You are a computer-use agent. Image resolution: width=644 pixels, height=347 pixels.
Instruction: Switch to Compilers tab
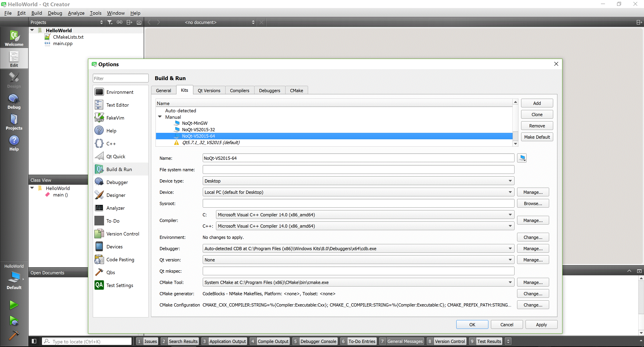[x=239, y=91]
